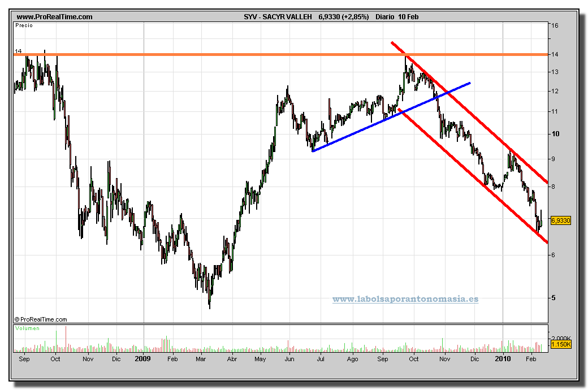Select the blue ascending trendline
This screenshot has height=390, width=588.
391,116
